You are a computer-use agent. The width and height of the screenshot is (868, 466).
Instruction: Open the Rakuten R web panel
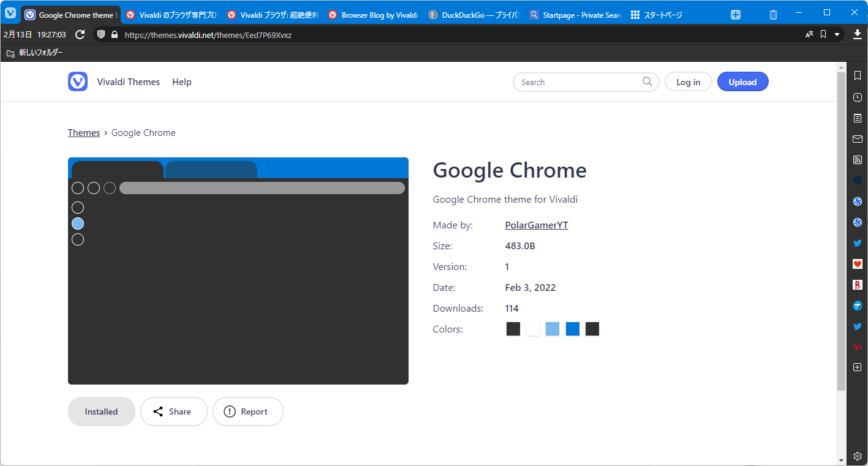coord(858,285)
